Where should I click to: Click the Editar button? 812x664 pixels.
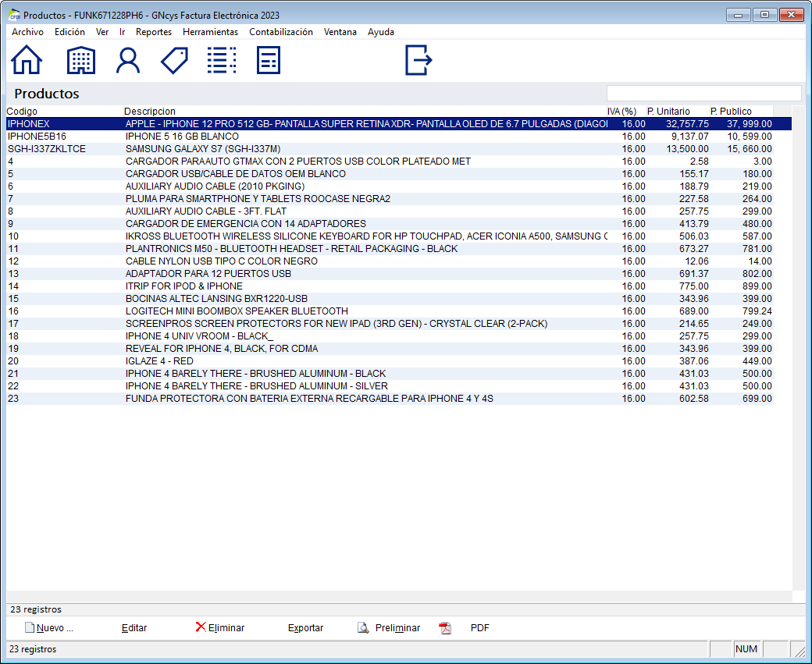click(134, 628)
